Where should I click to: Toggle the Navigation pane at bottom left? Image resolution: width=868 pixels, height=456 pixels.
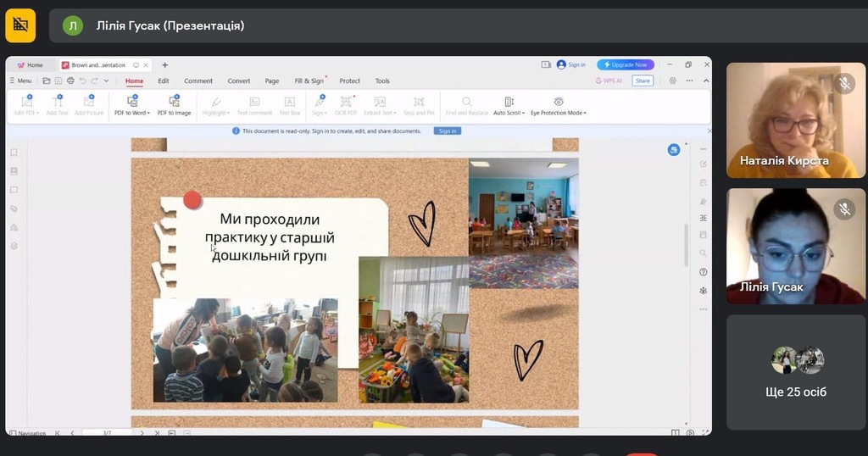(27, 433)
